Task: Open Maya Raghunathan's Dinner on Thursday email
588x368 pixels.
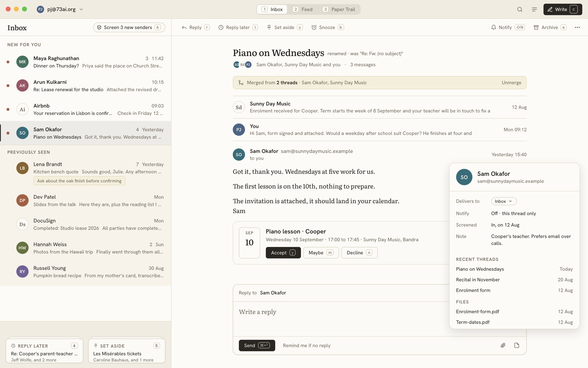Action: click(86, 62)
